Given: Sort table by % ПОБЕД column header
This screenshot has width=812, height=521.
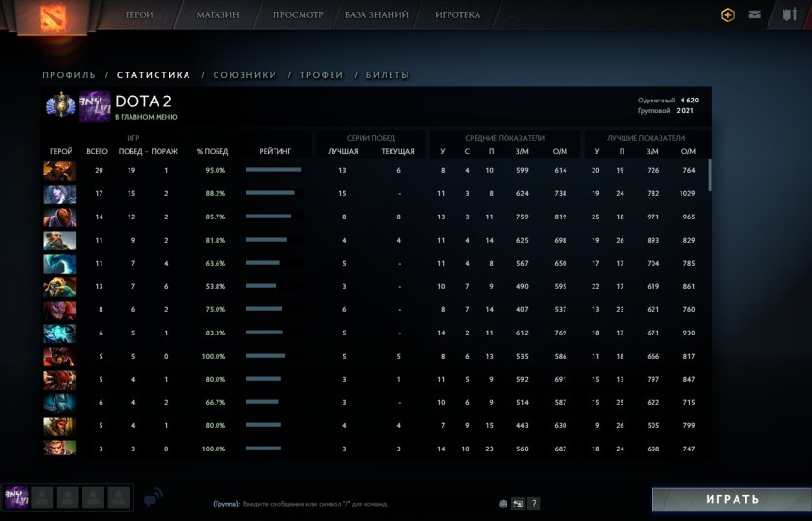Looking at the screenshot, I should [213, 151].
